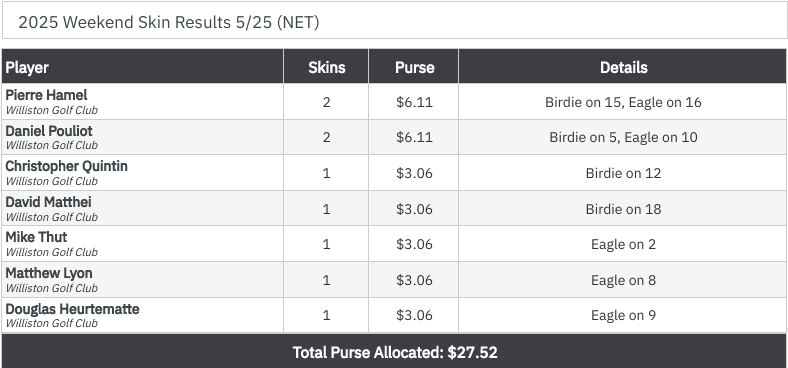The width and height of the screenshot is (788, 368).
Task: Click the Eagle on 2 details cell
Action: click(623, 244)
